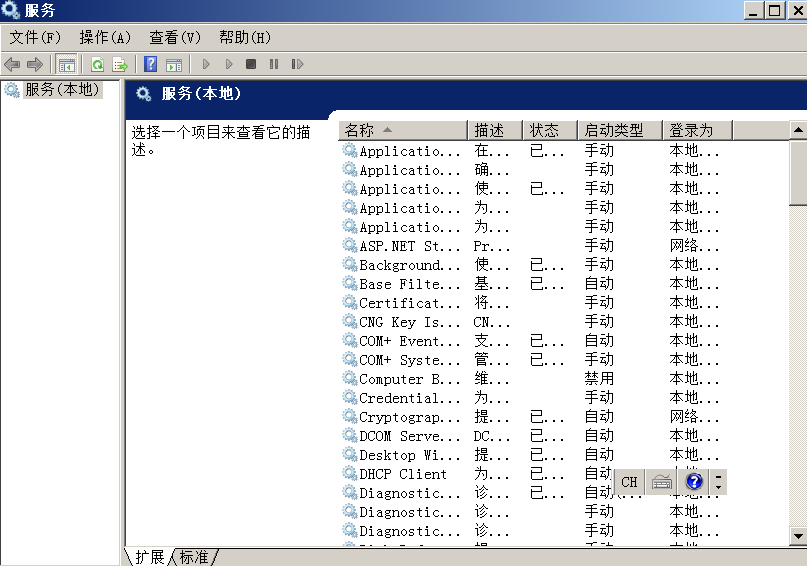Screen dimensions: 807x566
Task: Click the 状态 column header
Action: (551, 130)
